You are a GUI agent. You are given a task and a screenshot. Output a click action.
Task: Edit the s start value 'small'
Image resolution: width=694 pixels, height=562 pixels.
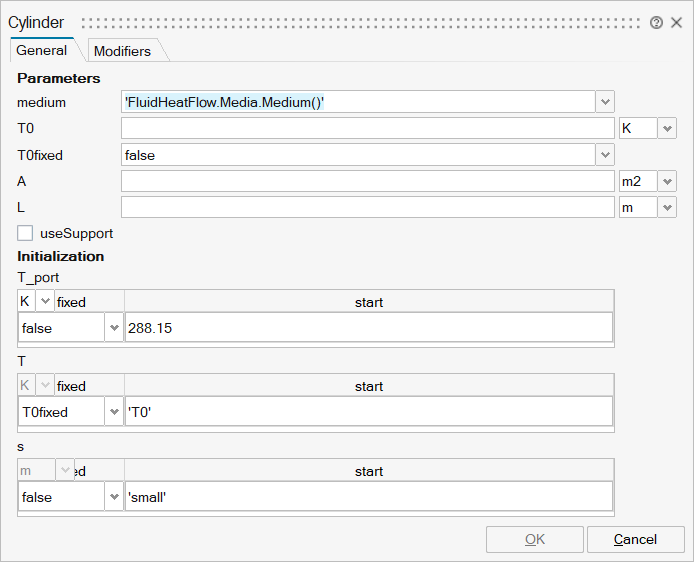coord(367,497)
